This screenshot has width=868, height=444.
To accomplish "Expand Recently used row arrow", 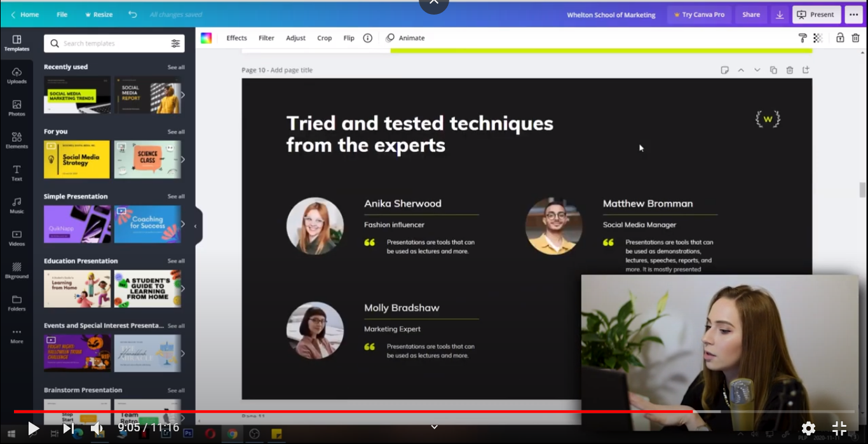I will click(183, 95).
